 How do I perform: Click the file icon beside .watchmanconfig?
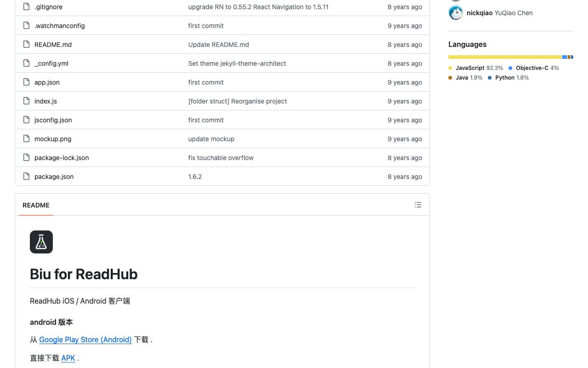click(x=27, y=26)
